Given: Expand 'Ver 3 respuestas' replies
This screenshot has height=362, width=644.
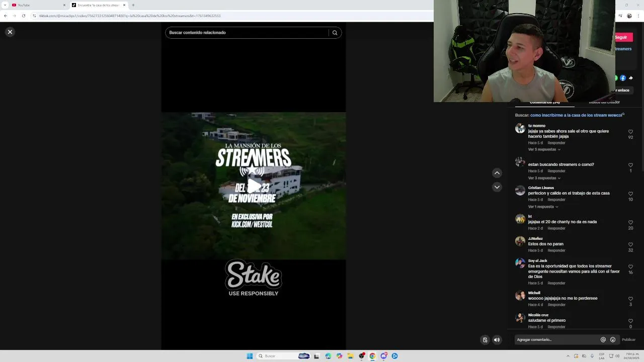Looking at the screenshot, I should [x=544, y=178].
